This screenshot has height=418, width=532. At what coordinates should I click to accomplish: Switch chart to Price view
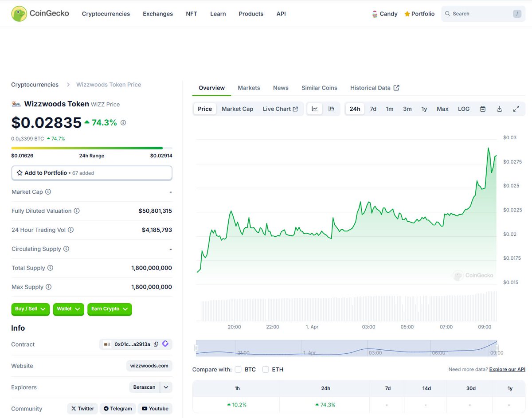click(x=205, y=109)
